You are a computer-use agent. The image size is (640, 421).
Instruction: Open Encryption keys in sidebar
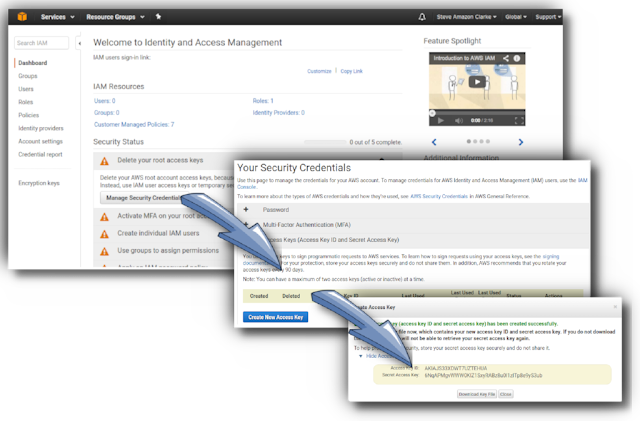(39, 183)
